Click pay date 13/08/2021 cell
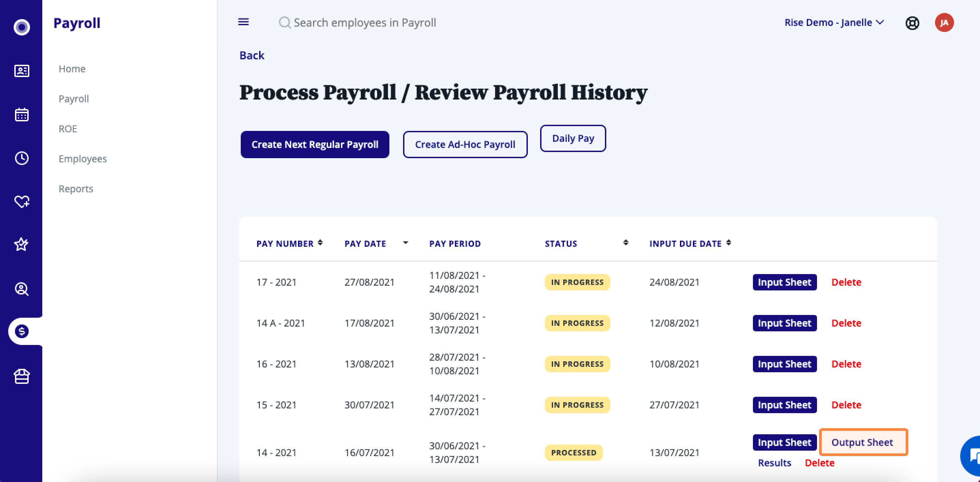Image resolution: width=980 pixels, height=482 pixels. [x=369, y=364]
